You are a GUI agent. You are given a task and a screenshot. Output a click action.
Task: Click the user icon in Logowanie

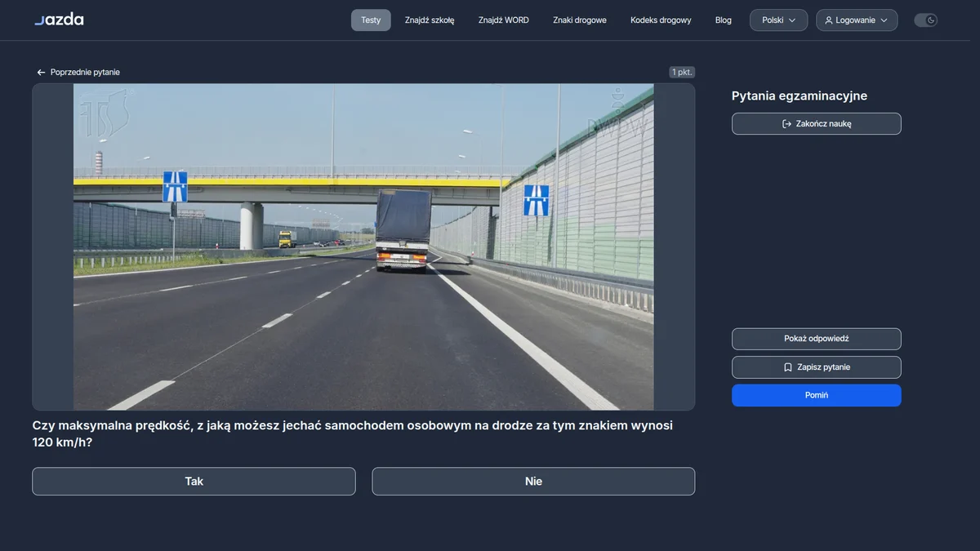point(829,20)
